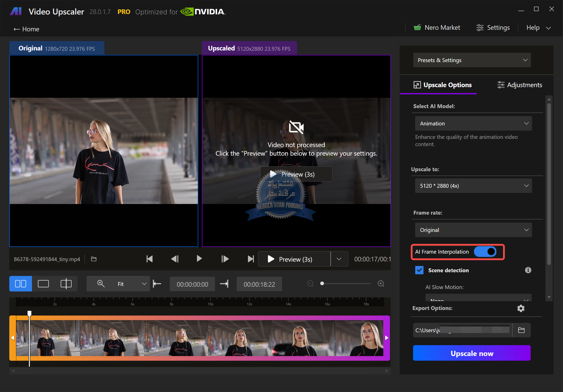Click the Upscale now button
Screen dimensions: 563x392
[472, 353]
